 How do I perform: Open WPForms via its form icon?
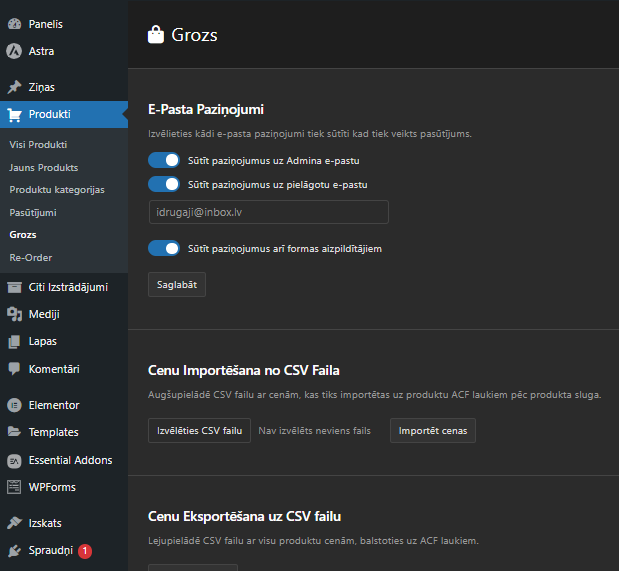click(x=14, y=487)
